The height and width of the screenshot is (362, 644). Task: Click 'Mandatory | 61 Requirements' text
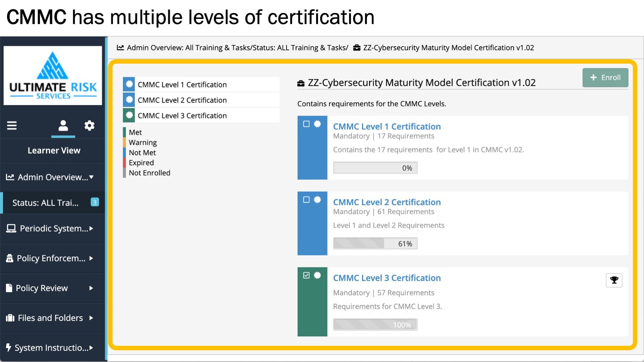[x=384, y=212]
